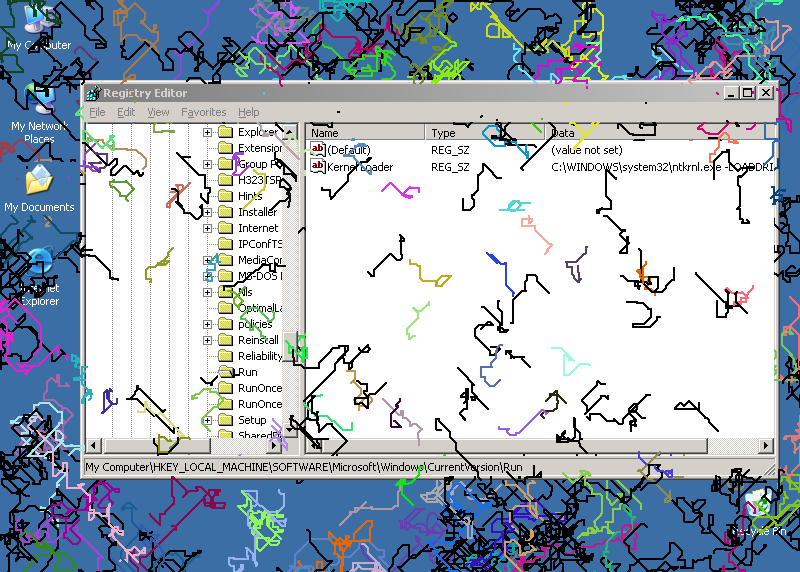Click the (Default) value string icon
Image resolution: width=800 pixels, height=572 pixels.
pyautogui.click(x=317, y=149)
